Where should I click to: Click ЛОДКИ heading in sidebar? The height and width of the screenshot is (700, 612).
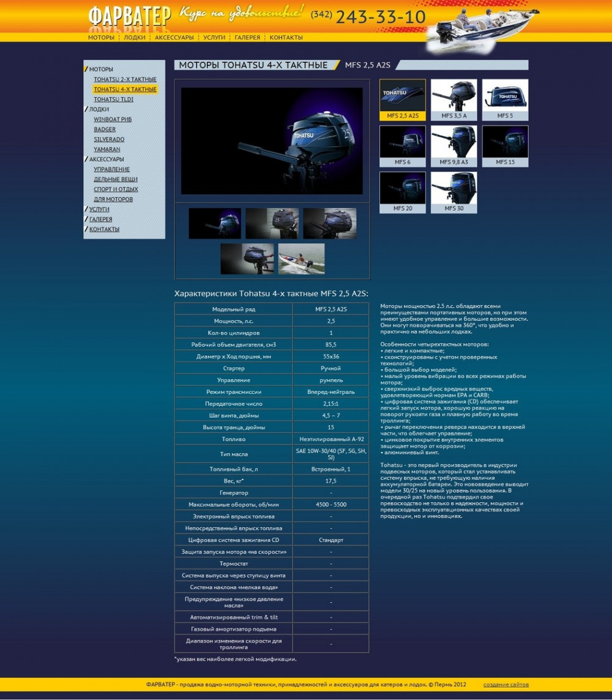click(99, 109)
